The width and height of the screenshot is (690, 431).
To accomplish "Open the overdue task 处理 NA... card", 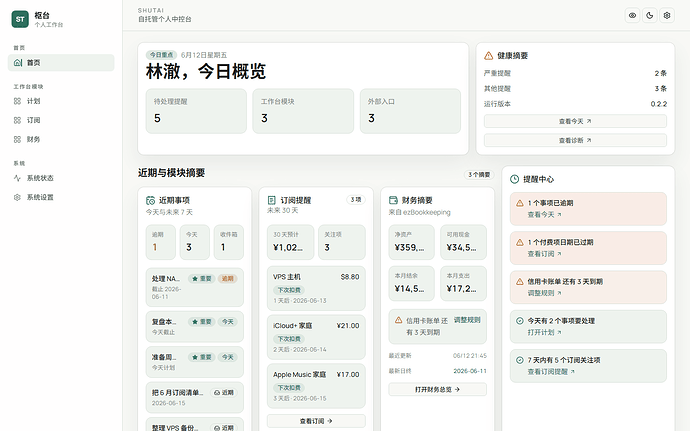I will point(195,287).
